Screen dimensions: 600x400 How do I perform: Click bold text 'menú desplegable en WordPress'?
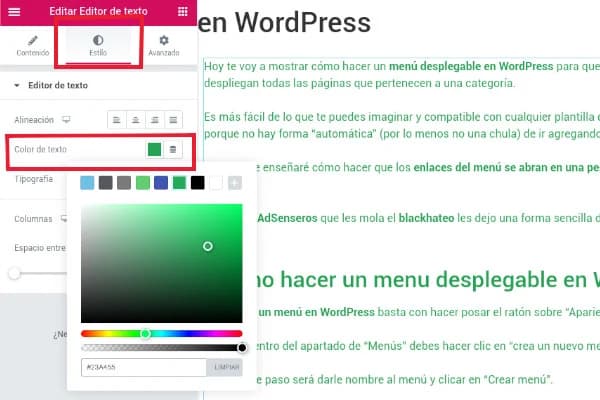point(471,66)
